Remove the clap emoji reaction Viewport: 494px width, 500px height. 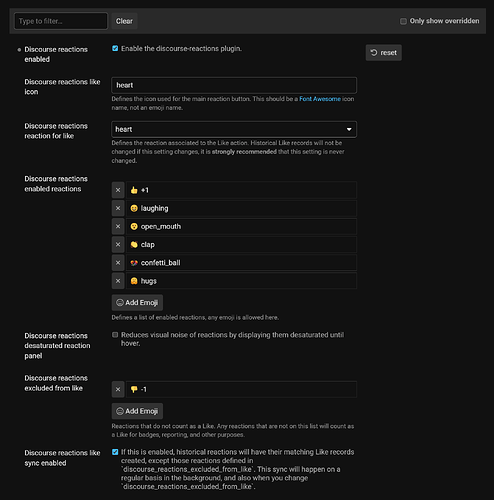point(118,245)
